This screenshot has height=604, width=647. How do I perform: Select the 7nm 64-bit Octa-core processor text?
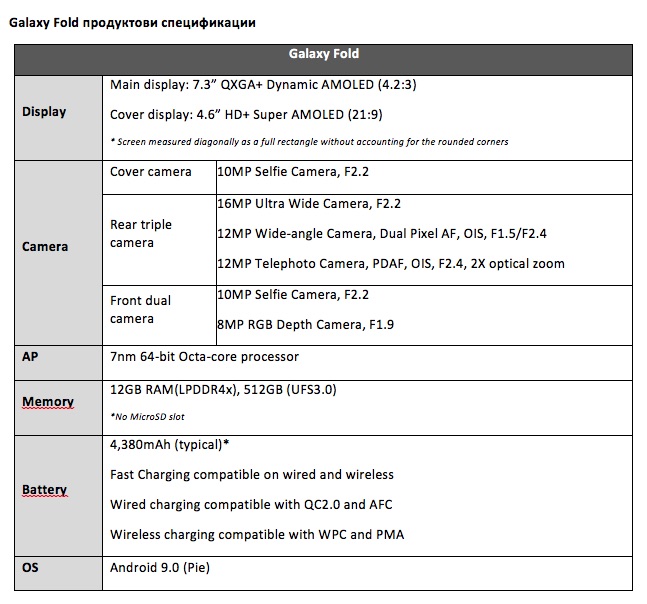click(204, 357)
